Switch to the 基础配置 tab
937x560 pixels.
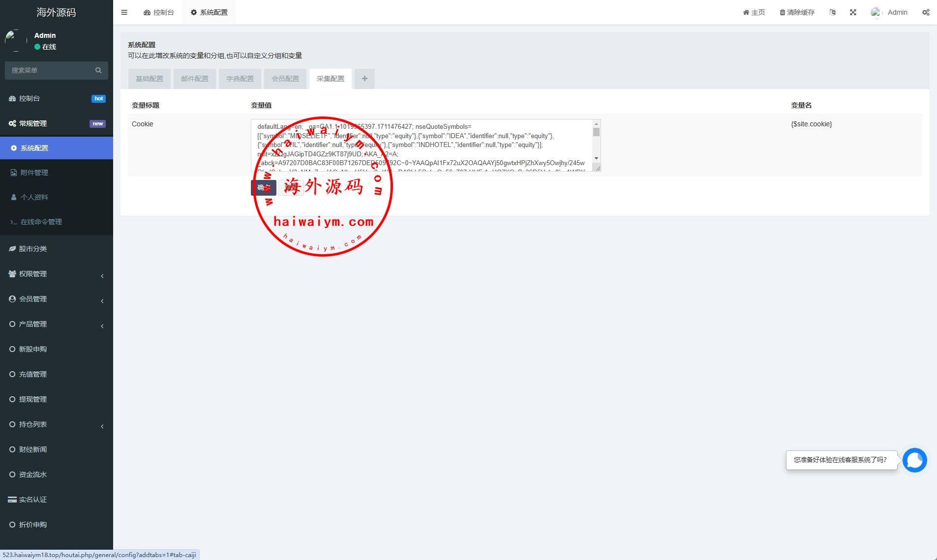[150, 79]
